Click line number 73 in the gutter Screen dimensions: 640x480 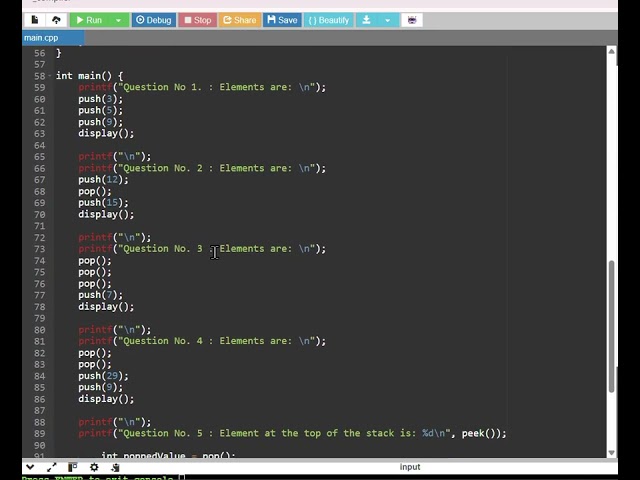(40, 249)
